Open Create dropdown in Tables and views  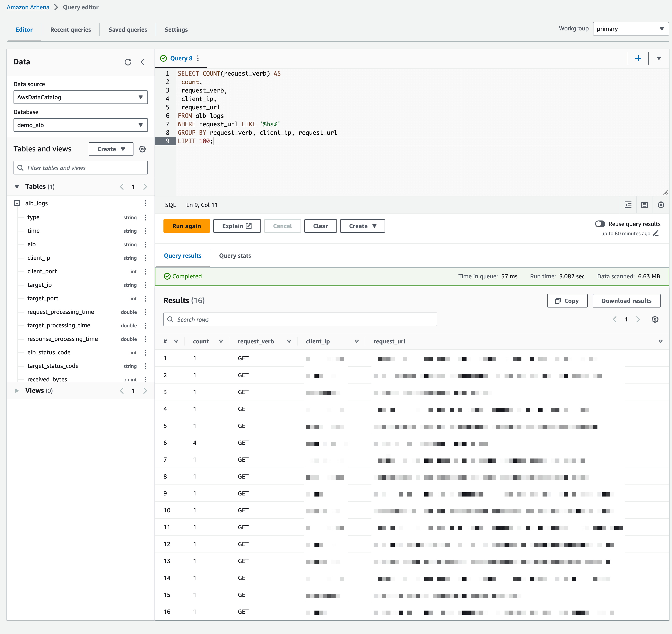click(x=111, y=149)
